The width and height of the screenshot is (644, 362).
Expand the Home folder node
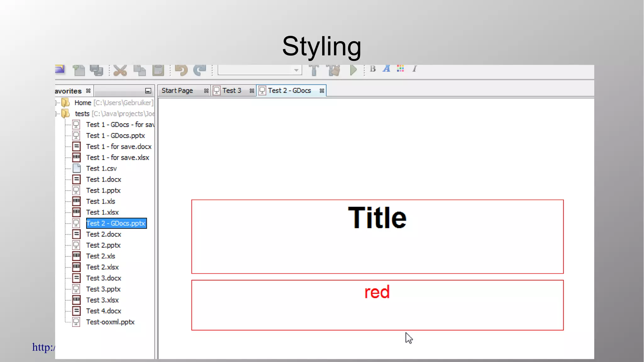57,103
